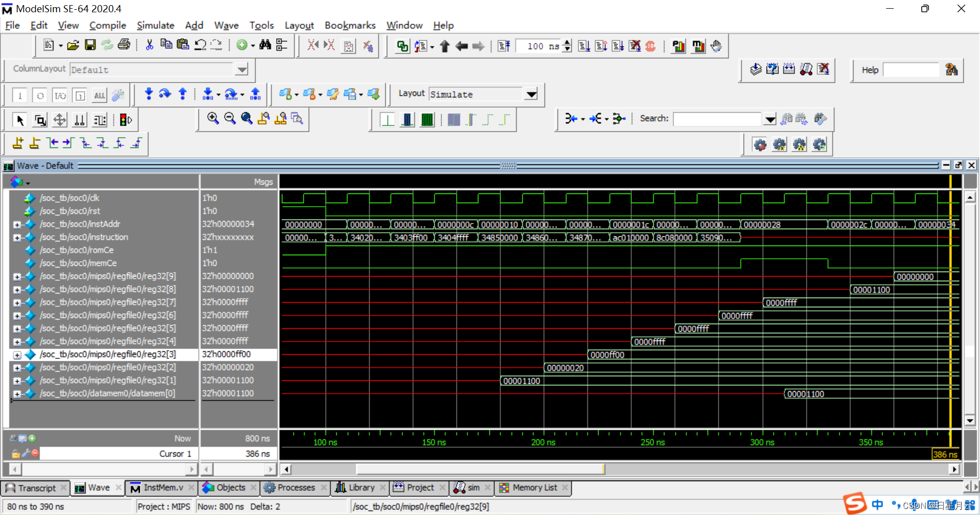Lock or unlock Cursor 1 icon
The image size is (980, 515).
click(x=15, y=453)
